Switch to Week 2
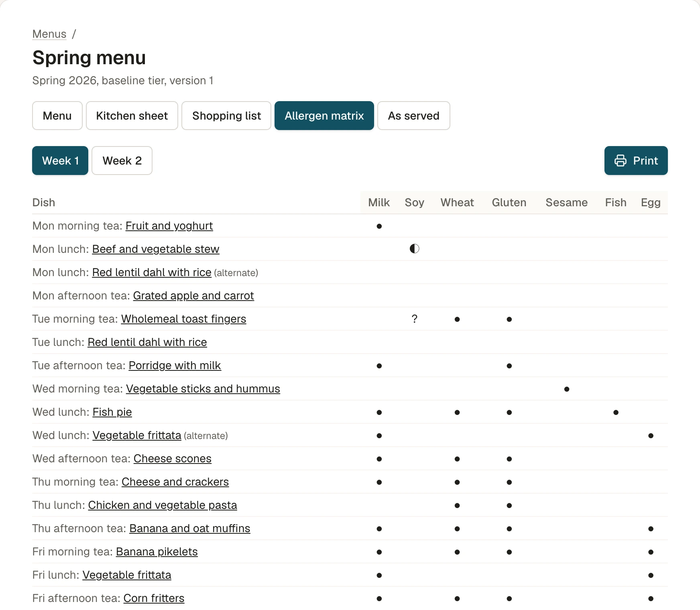The height and width of the screenshot is (610, 700). click(122, 161)
